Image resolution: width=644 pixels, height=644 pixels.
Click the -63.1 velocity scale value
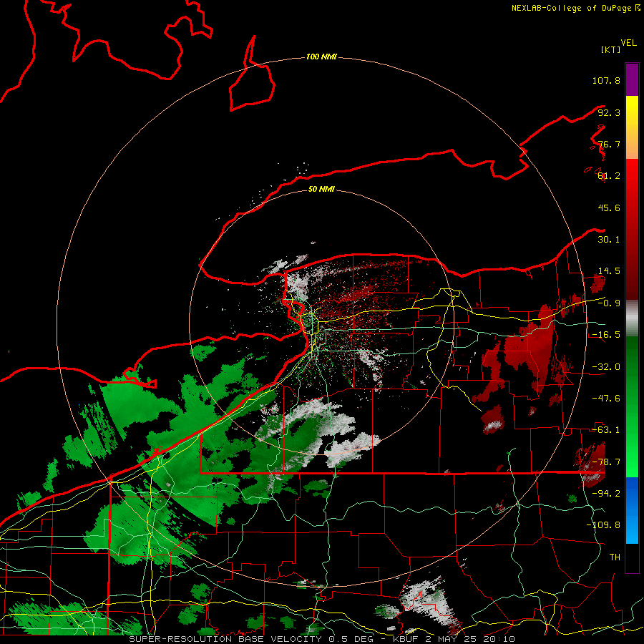pos(606,430)
